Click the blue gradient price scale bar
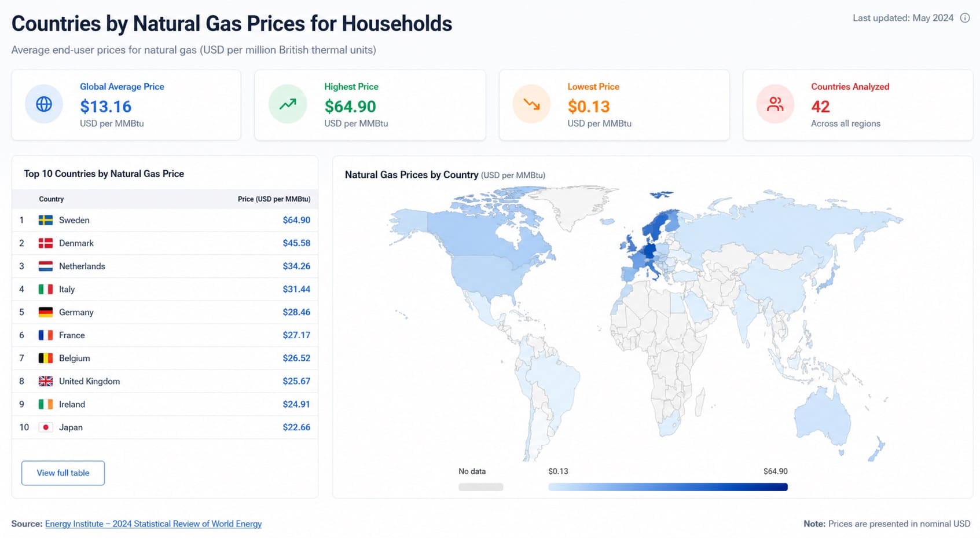Image resolution: width=980 pixels, height=538 pixels. point(668,487)
